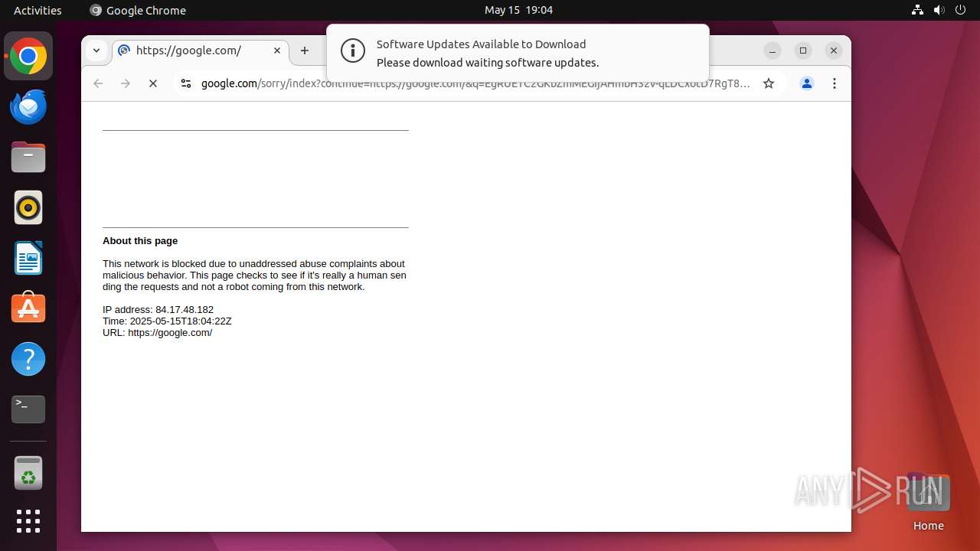The image size is (980, 551).
Task: Open Chrome three-dot menu
Action: (x=835, y=83)
